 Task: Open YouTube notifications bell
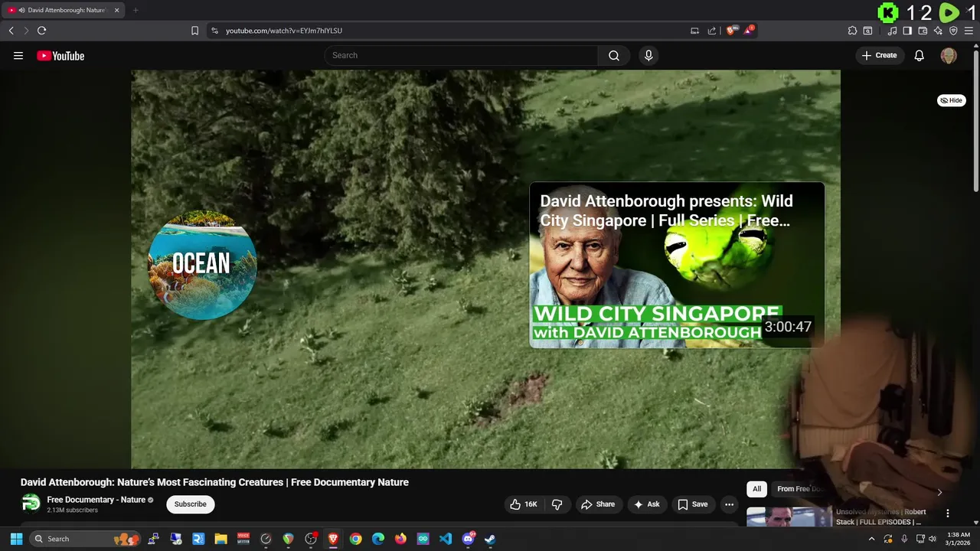pos(920,56)
